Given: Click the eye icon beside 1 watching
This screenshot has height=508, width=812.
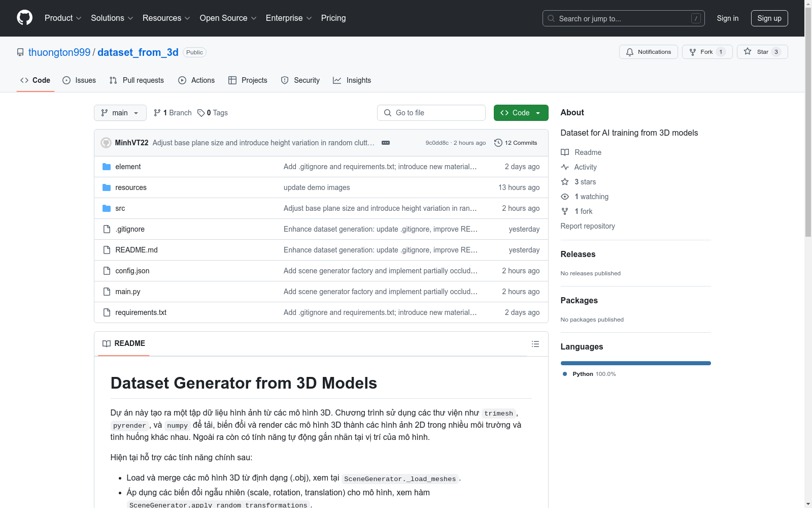Looking at the screenshot, I should point(565,197).
